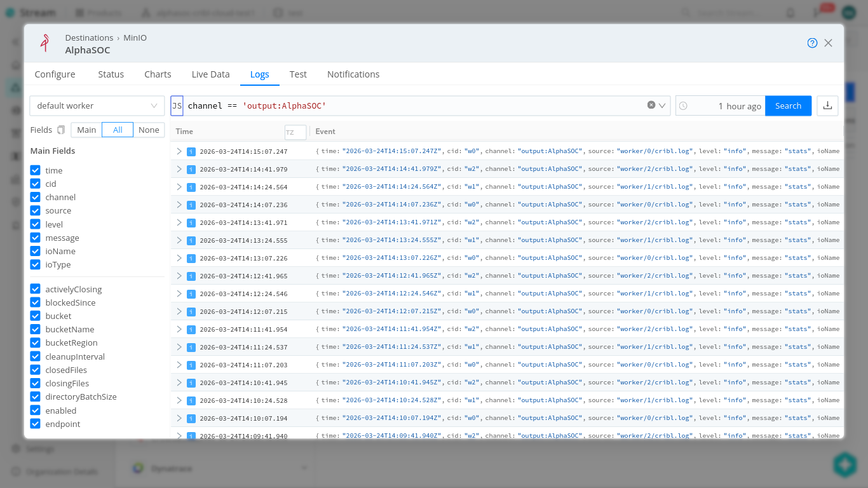Clear the filter expression with the X icon
This screenshot has height=488, width=868.
click(651, 105)
